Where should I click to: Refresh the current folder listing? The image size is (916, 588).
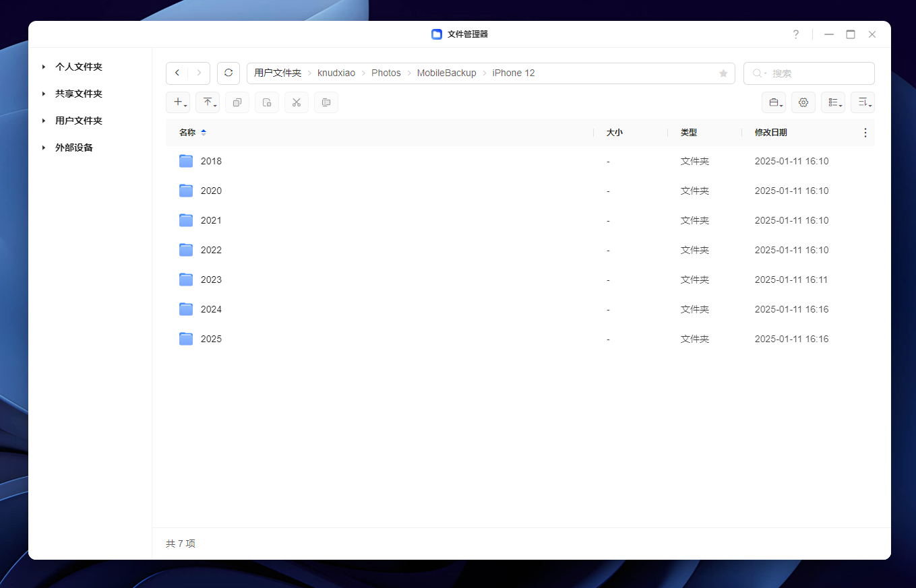[x=228, y=73]
